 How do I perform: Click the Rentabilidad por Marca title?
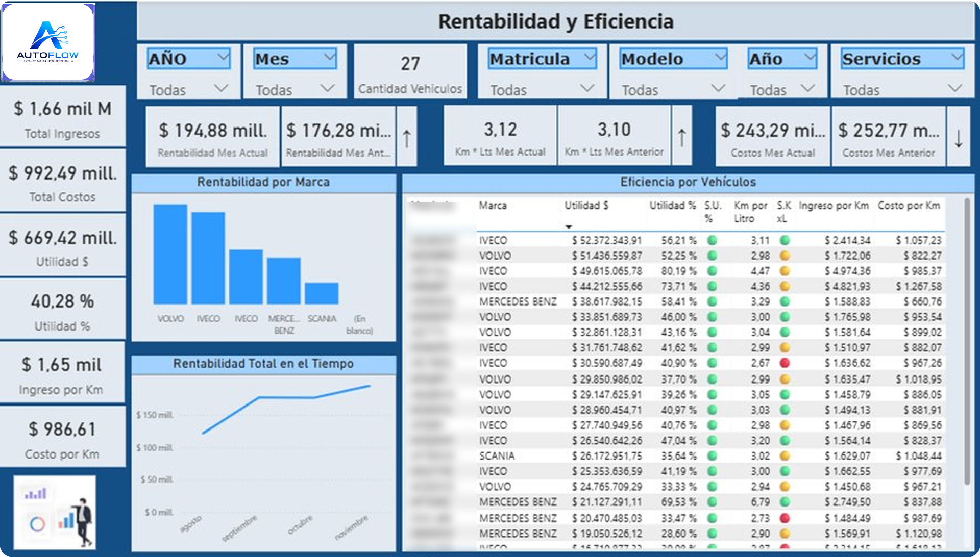point(263,182)
